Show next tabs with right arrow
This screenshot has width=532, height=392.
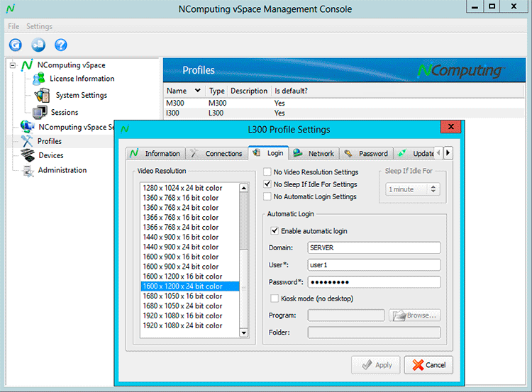[x=448, y=153]
